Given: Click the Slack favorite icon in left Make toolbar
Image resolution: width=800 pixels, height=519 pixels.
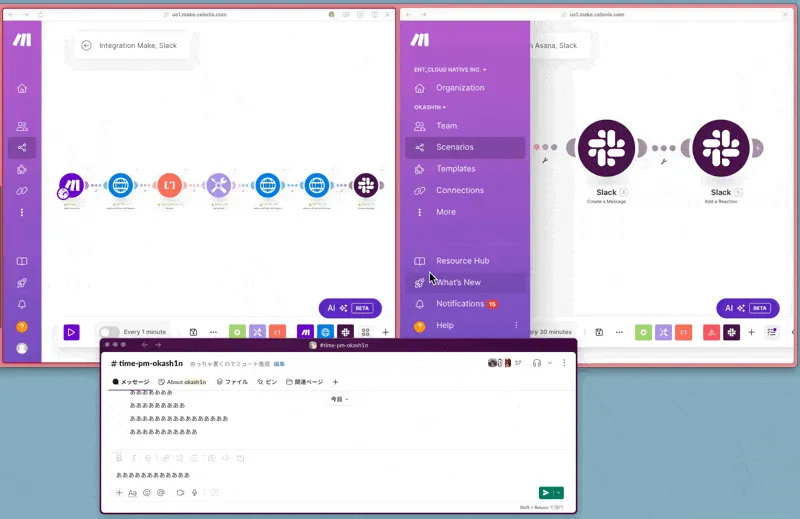Looking at the screenshot, I should coord(345,332).
